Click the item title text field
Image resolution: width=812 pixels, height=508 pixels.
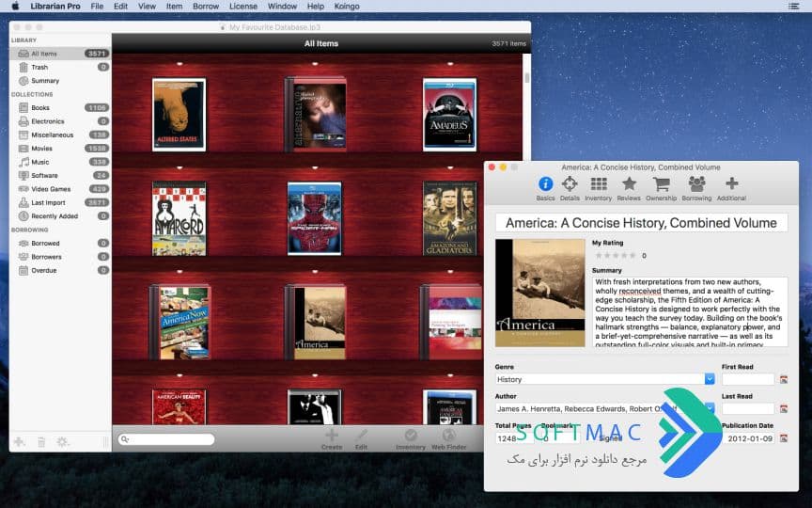641,223
